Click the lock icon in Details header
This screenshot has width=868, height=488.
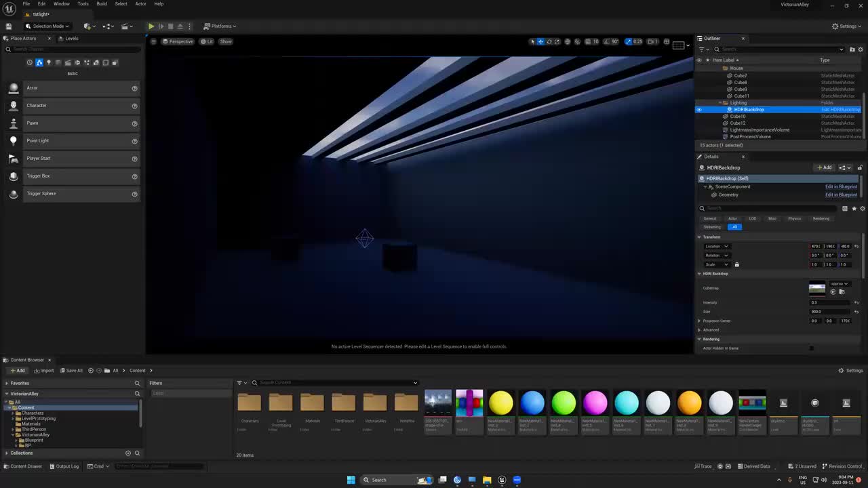tap(860, 167)
